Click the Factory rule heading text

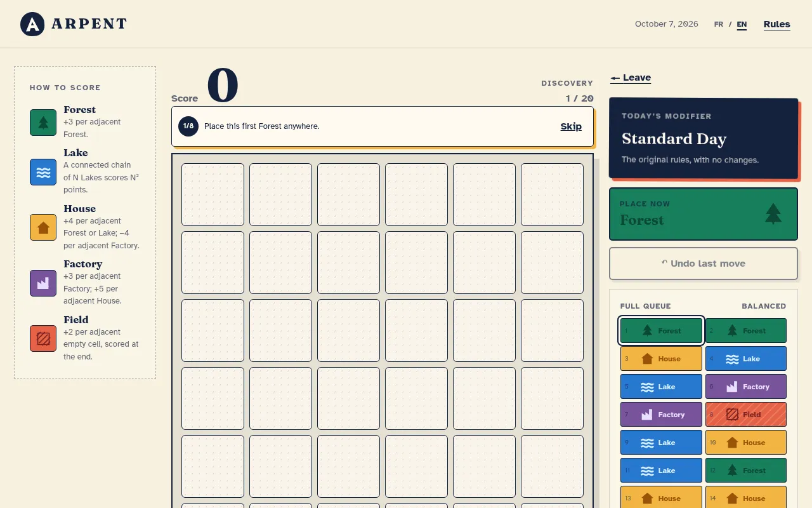[82, 264]
